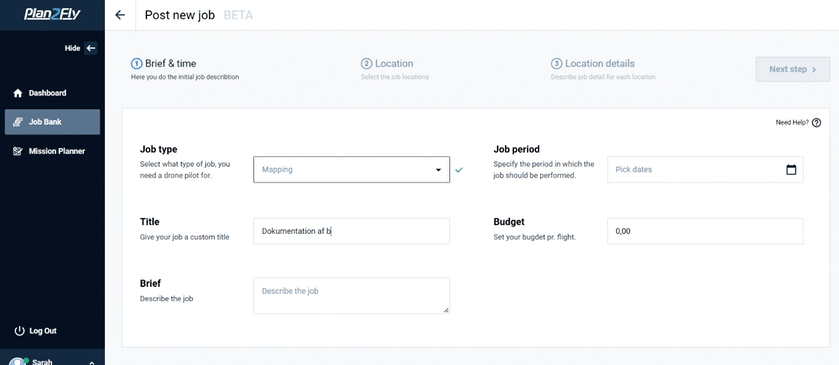The width and height of the screenshot is (839, 365).
Task: Select the Location details step
Action: (603, 69)
